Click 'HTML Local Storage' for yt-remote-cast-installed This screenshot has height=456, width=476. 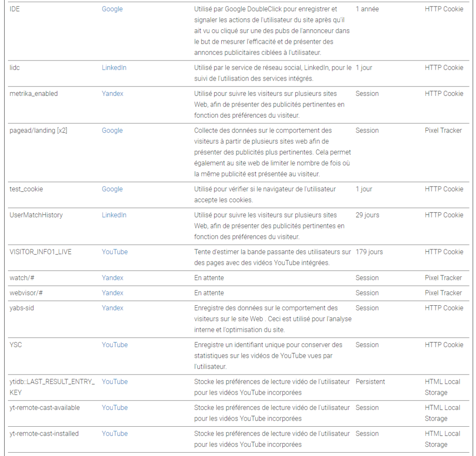point(443,439)
